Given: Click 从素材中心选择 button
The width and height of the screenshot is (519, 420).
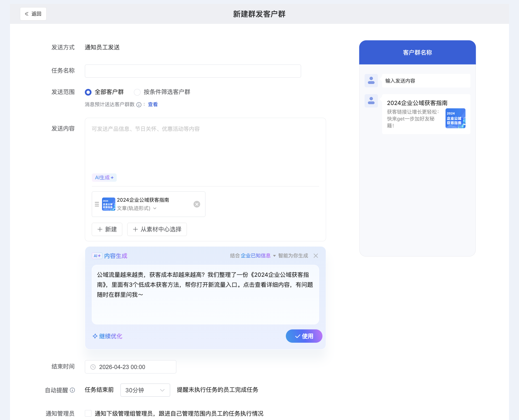Looking at the screenshot, I should pos(157,229).
